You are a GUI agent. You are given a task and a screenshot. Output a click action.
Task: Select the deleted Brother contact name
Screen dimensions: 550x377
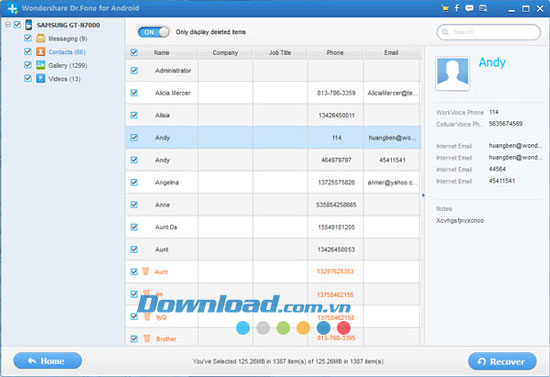click(166, 339)
